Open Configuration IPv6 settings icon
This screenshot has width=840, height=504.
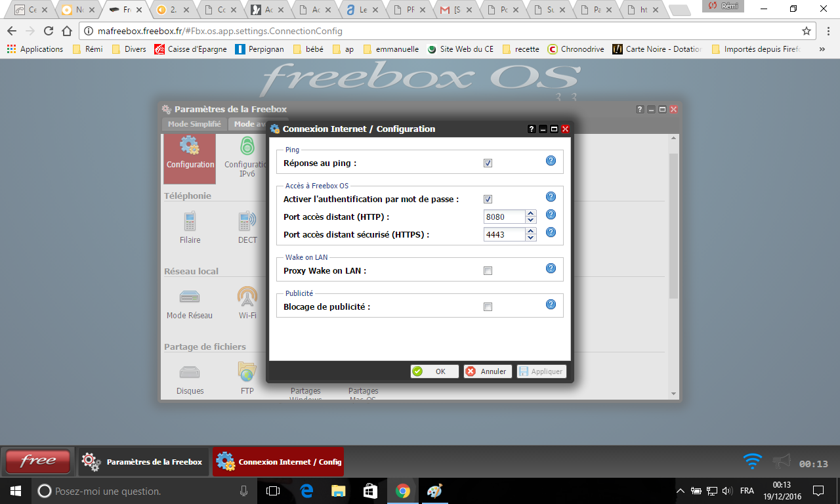pyautogui.click(x=246, y=157)
